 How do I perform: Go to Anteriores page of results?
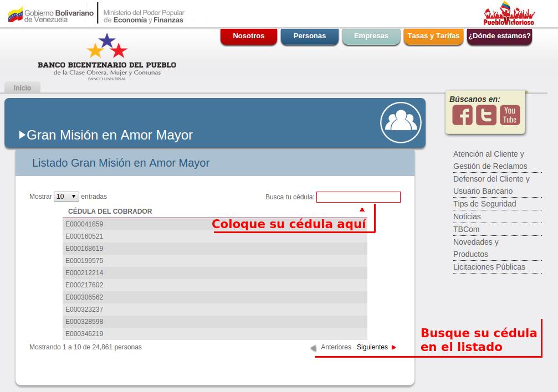point(336,347)
